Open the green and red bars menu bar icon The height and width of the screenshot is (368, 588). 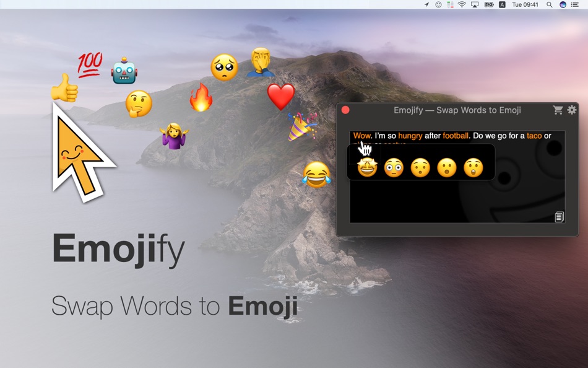(x=450, y=4)
